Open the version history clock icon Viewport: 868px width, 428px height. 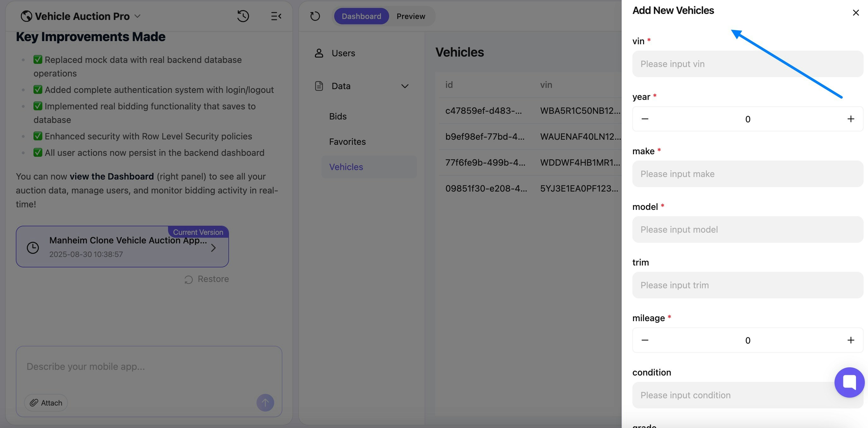(x=243, y=16)
